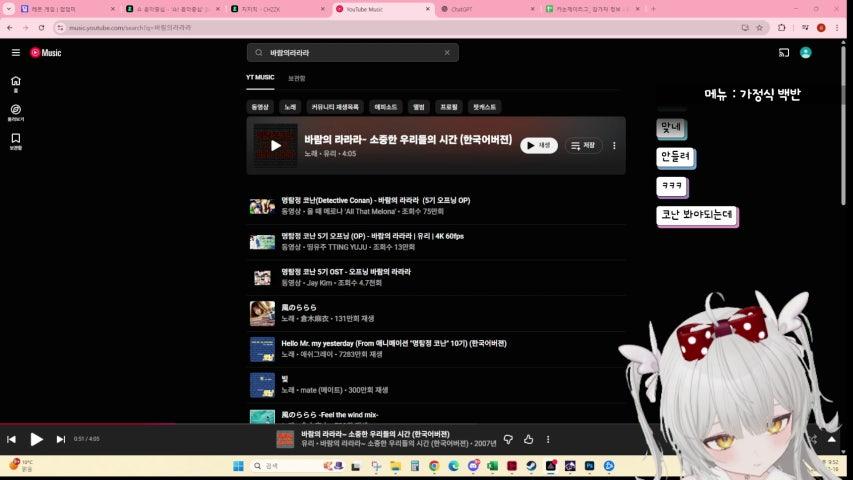Open the browser extensions puzzle icon
Image resolution: width=853 pixels, height=480 pixels.
coord(782,28)
